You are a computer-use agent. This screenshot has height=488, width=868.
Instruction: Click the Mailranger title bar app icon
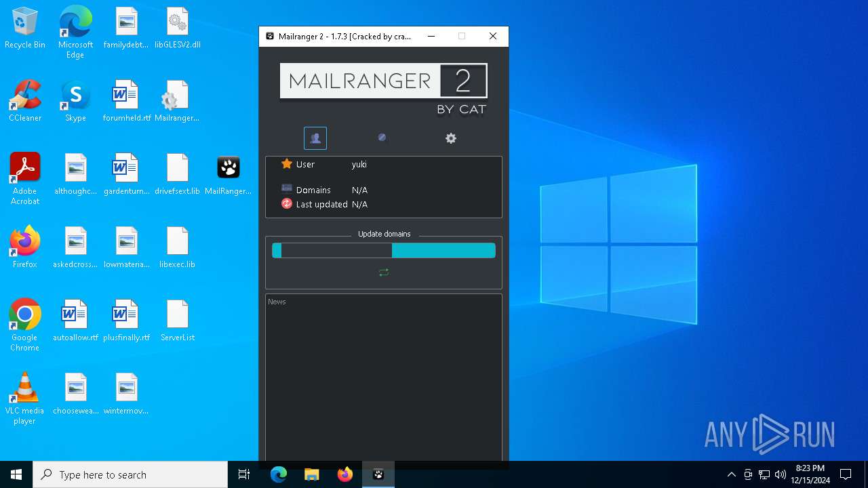pos(270,37)
